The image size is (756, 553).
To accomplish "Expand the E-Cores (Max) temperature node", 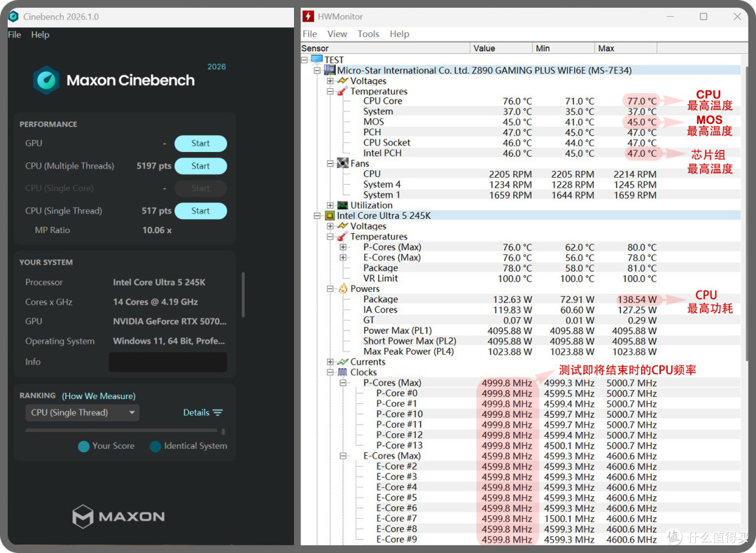I will pos(343,258).
